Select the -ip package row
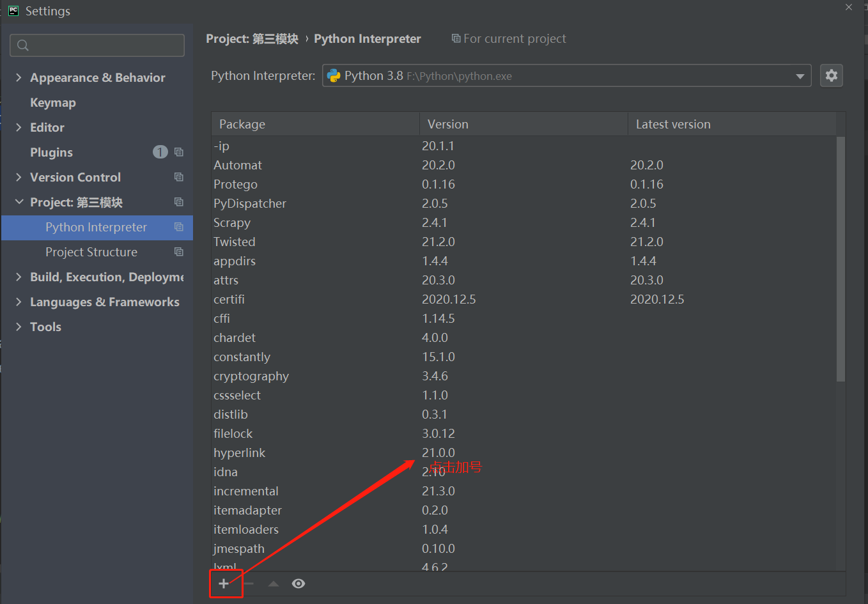 [x=523, y=146]
